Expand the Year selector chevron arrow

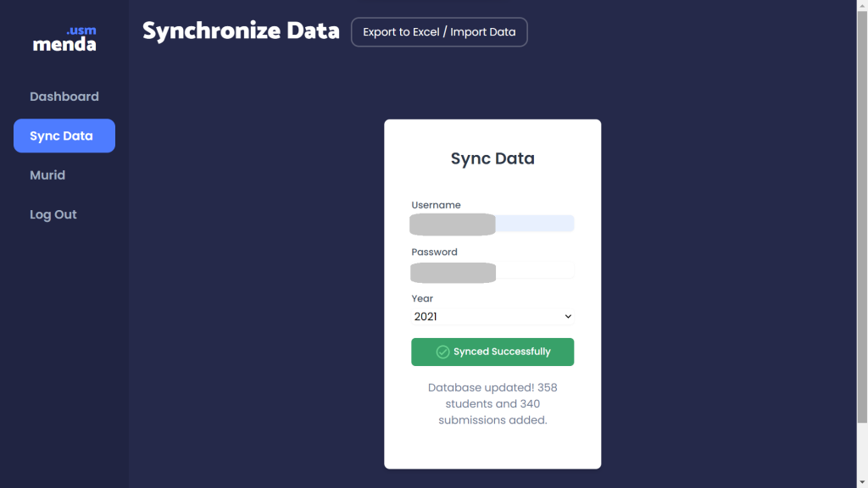567,317
